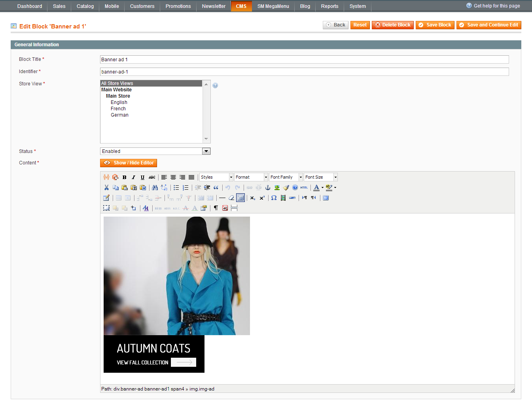Screen dimensions: 532x400
Task: Insert ordered numbered list
Action: click(x=185, y=187)
